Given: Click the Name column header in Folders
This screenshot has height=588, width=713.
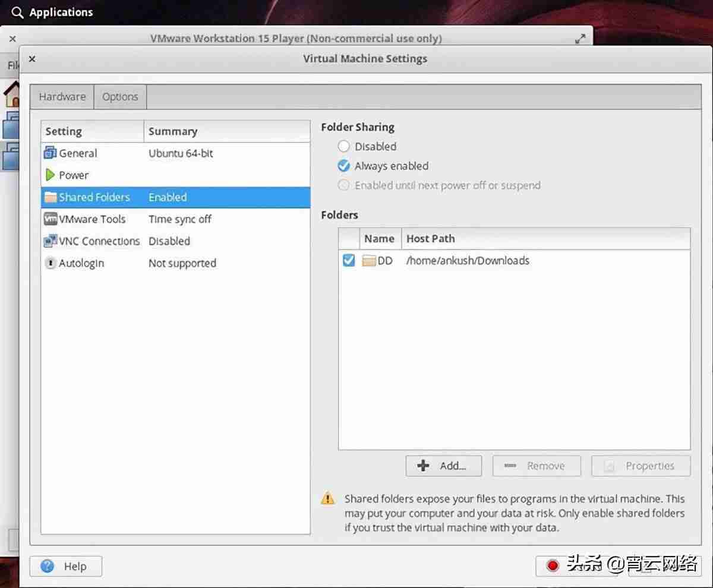Looking at the screenshot, I should tap(380, 239).
